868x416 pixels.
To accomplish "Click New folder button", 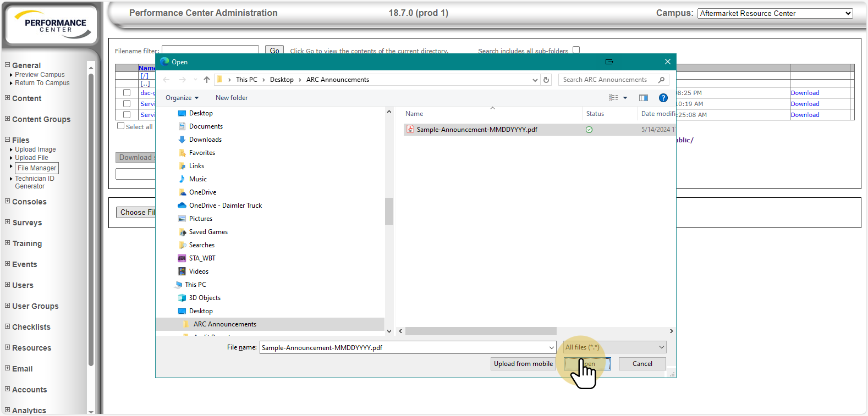I will point(232,98).
